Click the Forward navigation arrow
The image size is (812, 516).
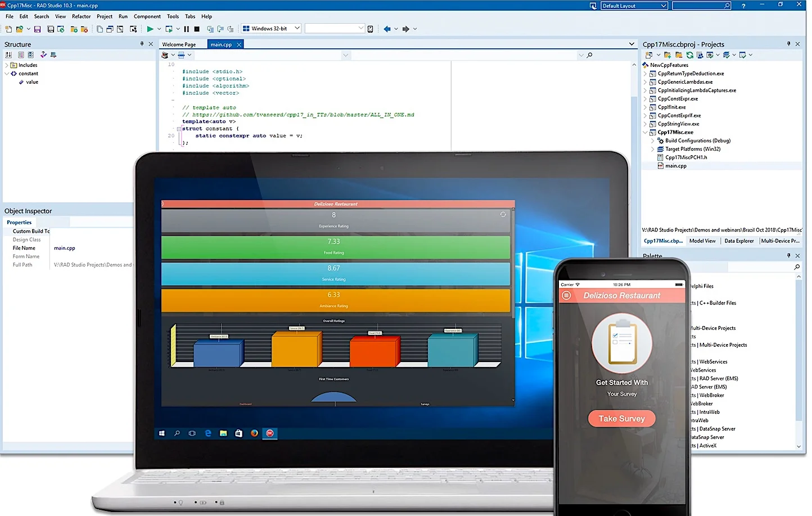405,29
